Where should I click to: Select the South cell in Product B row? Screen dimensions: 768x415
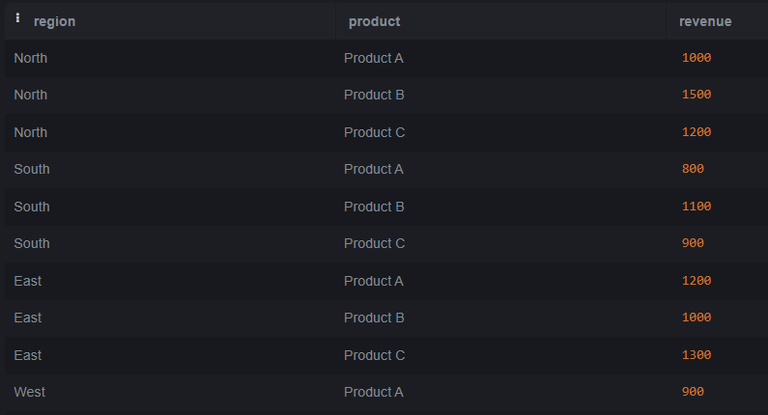coord(32,207)
